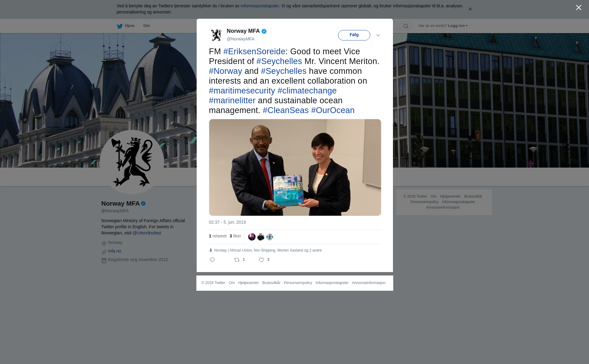The image size is (589, 364).
Task: Close the tweet overlay with X
Action: pos(579,8)
